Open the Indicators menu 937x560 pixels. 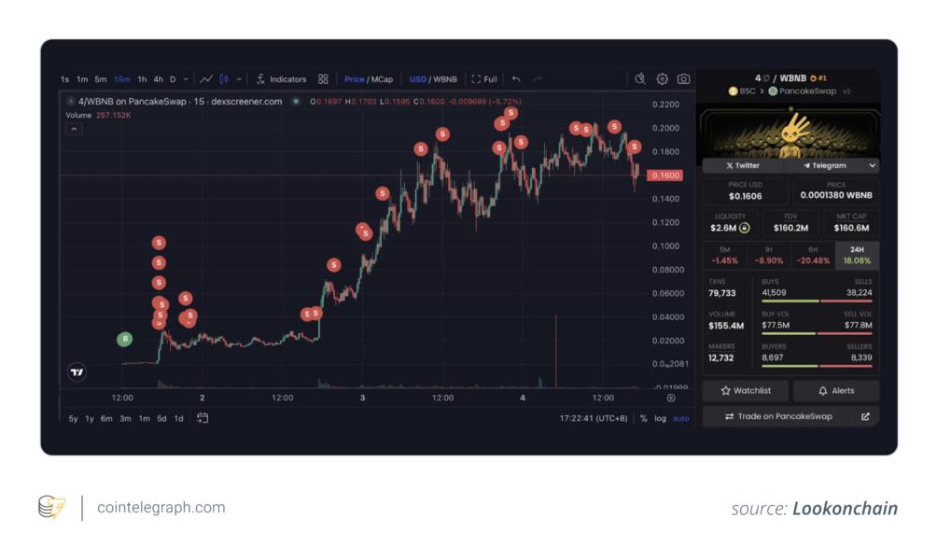click(282, 79)
